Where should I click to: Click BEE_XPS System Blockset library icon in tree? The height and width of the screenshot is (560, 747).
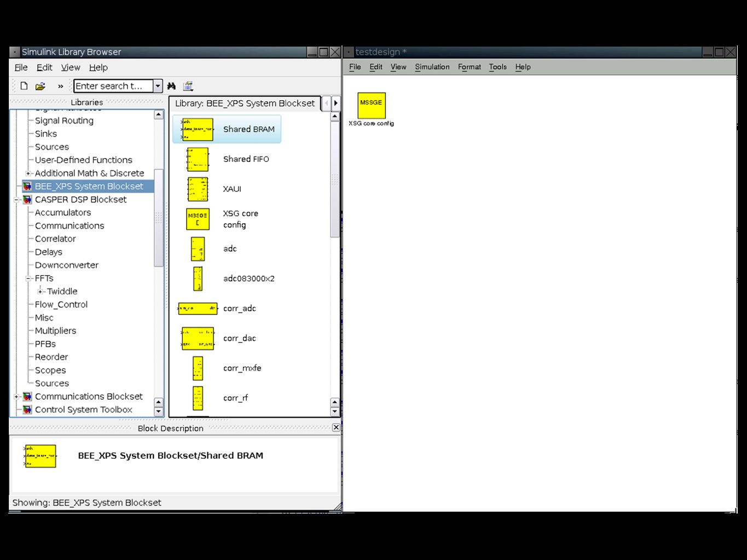(x=27, y=186)
